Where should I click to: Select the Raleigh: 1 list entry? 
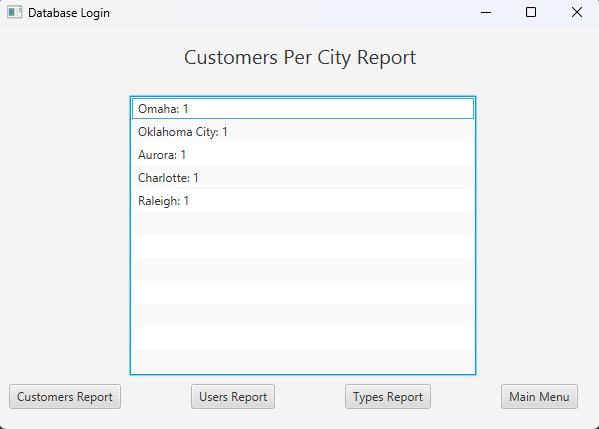coord(303,201)
